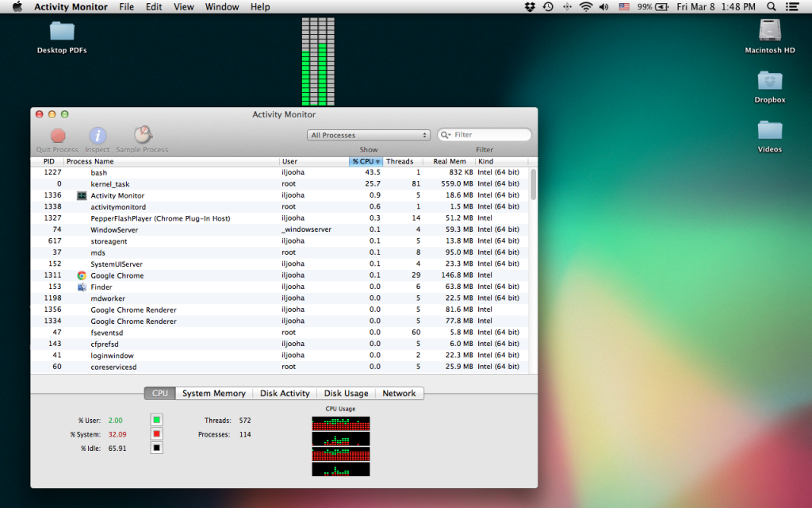Click the CPU Usage history graph

pyautogui.click(x=341, y=446)
